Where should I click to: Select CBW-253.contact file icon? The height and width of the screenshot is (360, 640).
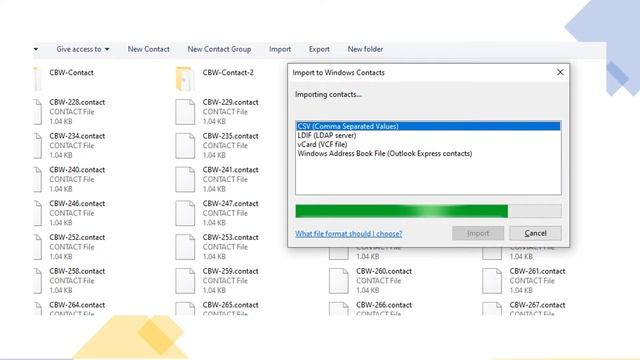click(185, 247)
